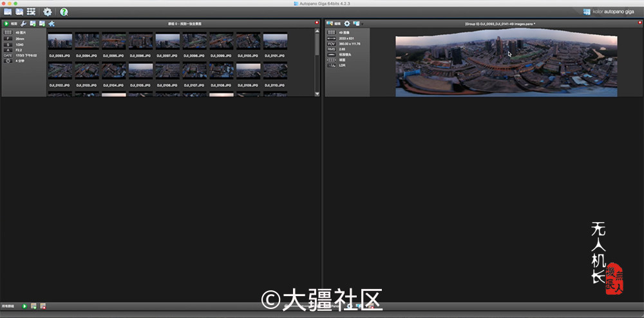This screenshot has height=318, width=644.
Task: Click the select images icon in top toolbar
Action: tap(19, 12)
